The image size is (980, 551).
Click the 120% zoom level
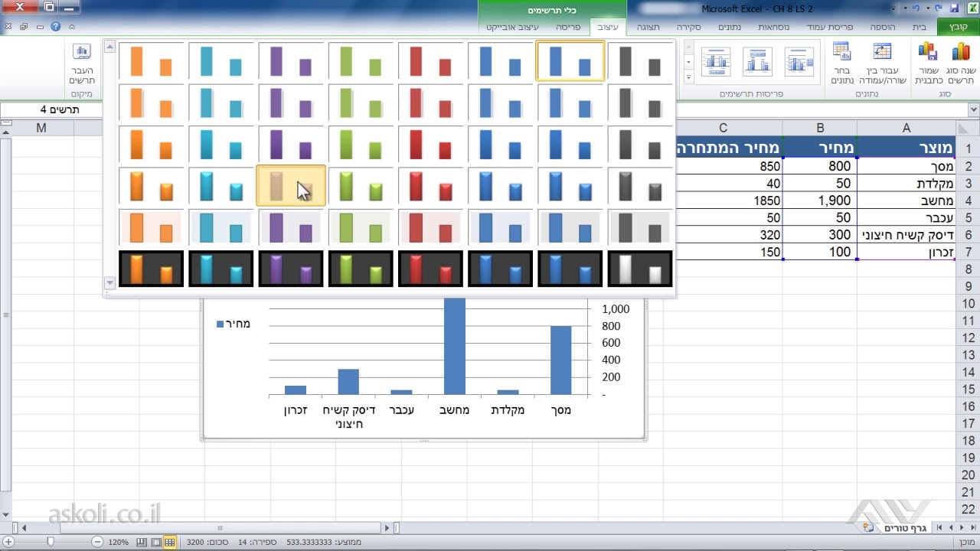pos(119,542)
